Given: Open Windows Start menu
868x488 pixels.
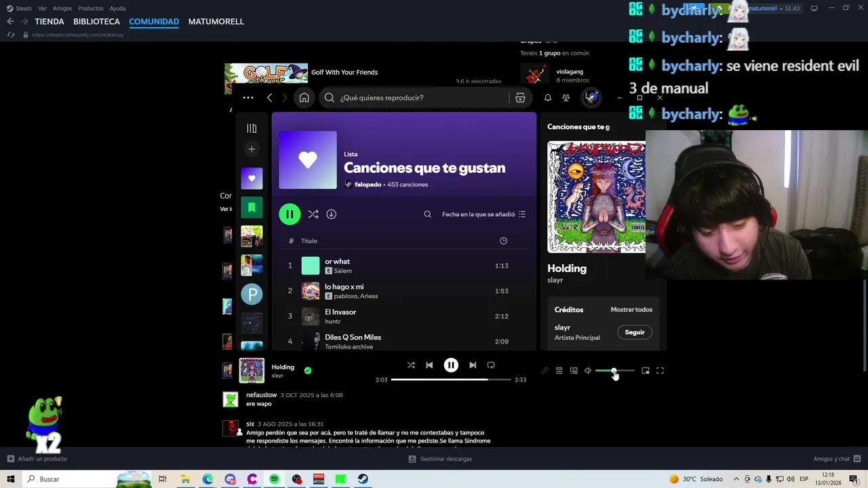Looking at the screenshot, I should [10, 479].
